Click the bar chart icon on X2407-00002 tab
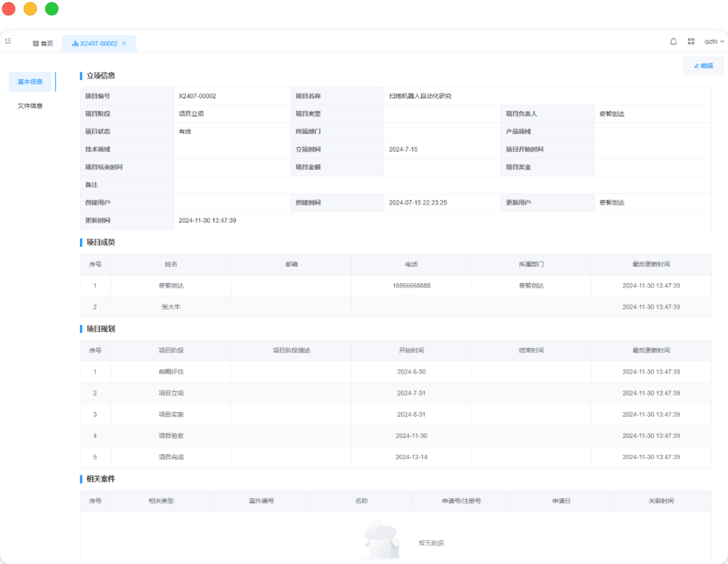The width and height of the screenshot is (728, 564). [x=75, y=44]
